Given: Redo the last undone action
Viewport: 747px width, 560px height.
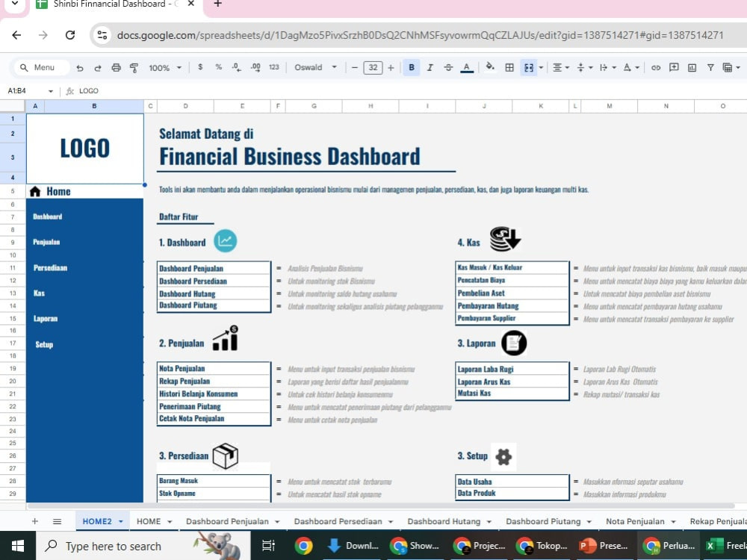Looking at the screenshot, I should [98, 68].
